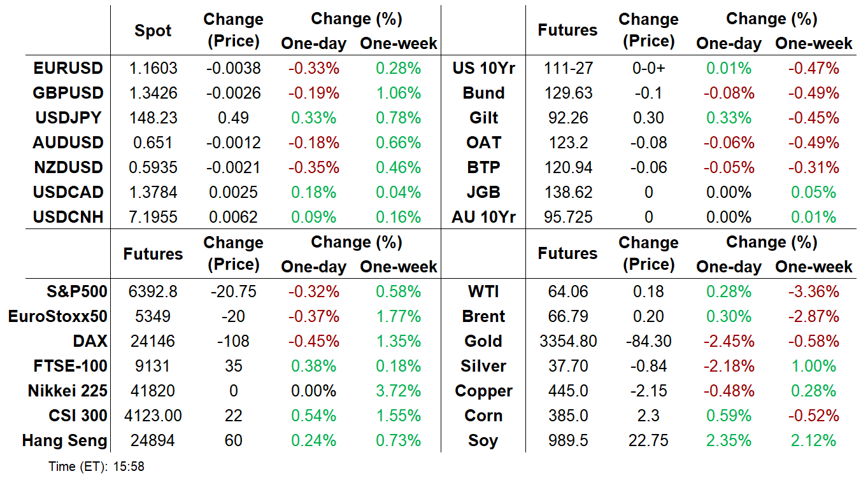Image resolution: width=868 pixels, height=483 pixels.
Task: Click the DAX futures value 24146
Action: [x=153, y=341]
